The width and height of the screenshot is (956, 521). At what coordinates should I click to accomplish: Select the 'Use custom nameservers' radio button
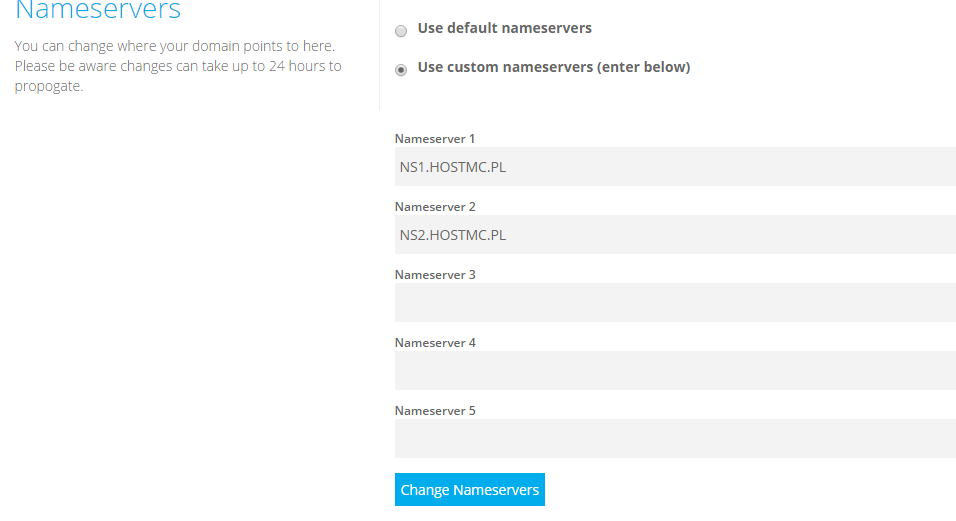pyautogui.click(x=401, y=70)
